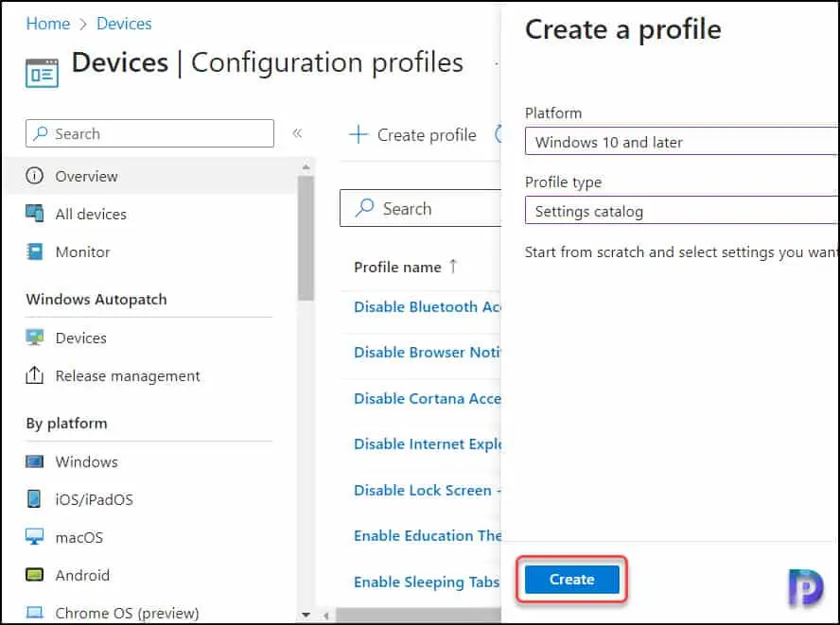Screen dimensions: 840x625
Task: Click the profile search magnifier icon
Action: 364,208
